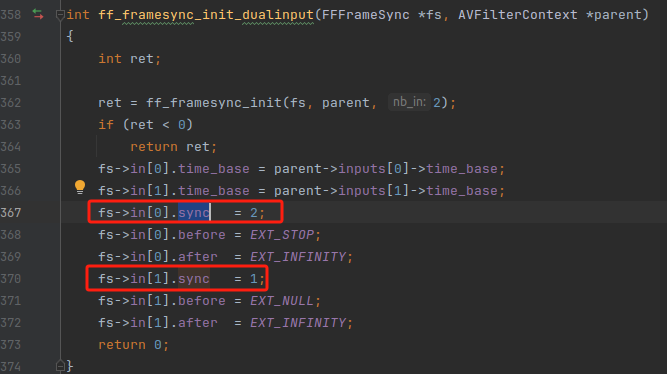This screenshot has width=667, height=374.
Task: Click the selected word sync on line 367
Action: click(x=194, y=212)
